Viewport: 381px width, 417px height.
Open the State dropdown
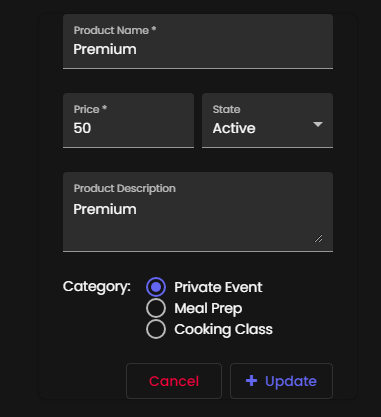[267, 120]
